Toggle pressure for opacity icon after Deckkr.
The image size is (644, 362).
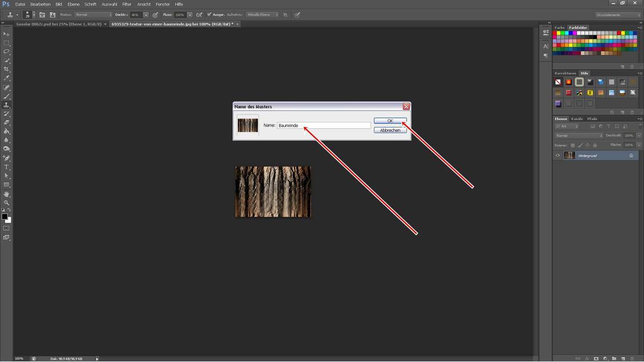coord(155,14)
